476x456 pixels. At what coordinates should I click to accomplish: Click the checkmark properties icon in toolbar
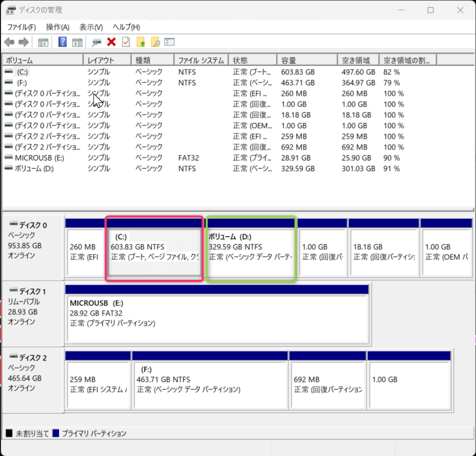coord(126,42)
